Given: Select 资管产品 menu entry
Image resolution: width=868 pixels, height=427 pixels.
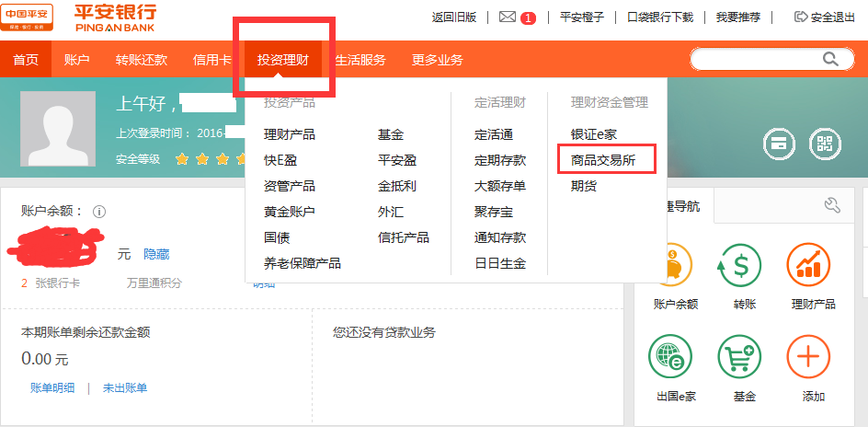Looking at the screenshot, I should 290,186.
